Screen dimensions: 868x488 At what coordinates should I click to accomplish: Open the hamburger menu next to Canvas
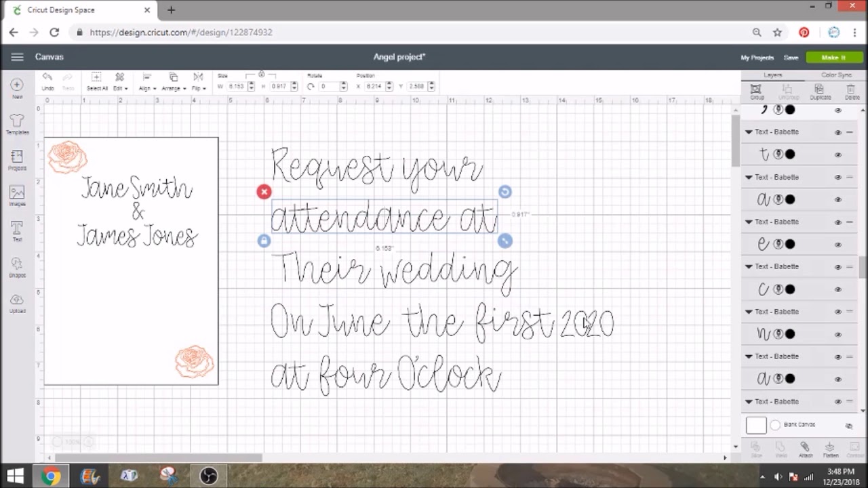tap(17, 57)
